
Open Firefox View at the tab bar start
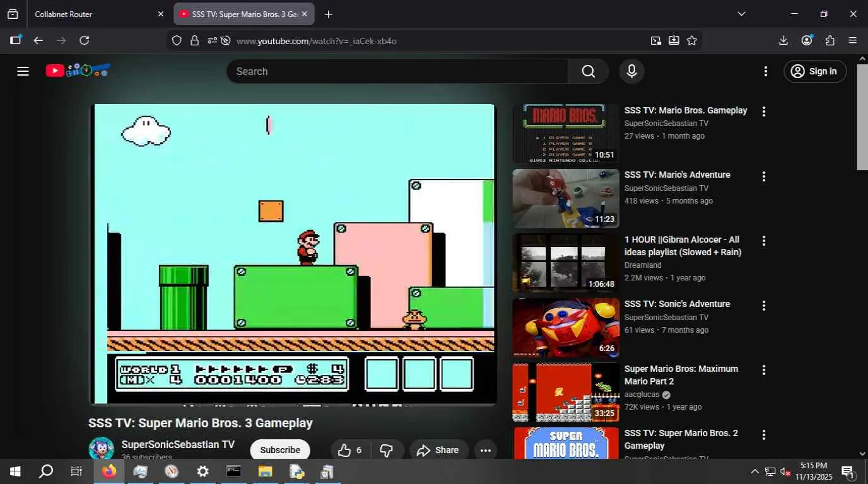[13, 14]
